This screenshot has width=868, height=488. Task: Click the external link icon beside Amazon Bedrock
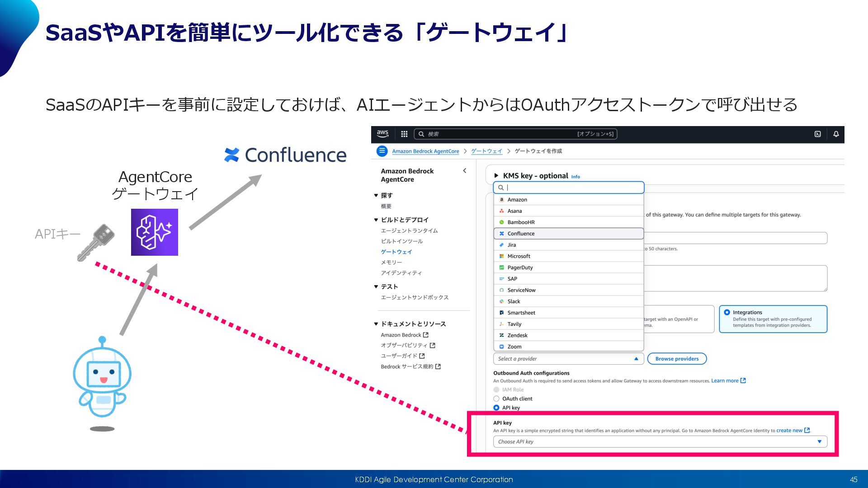tap(425, 335)
